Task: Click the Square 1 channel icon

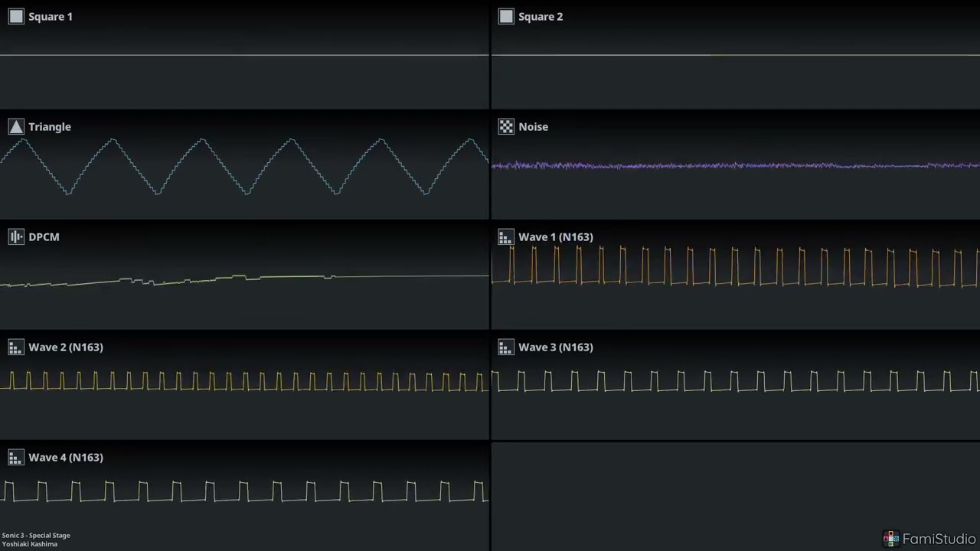Action: click(x=16, y=16)
